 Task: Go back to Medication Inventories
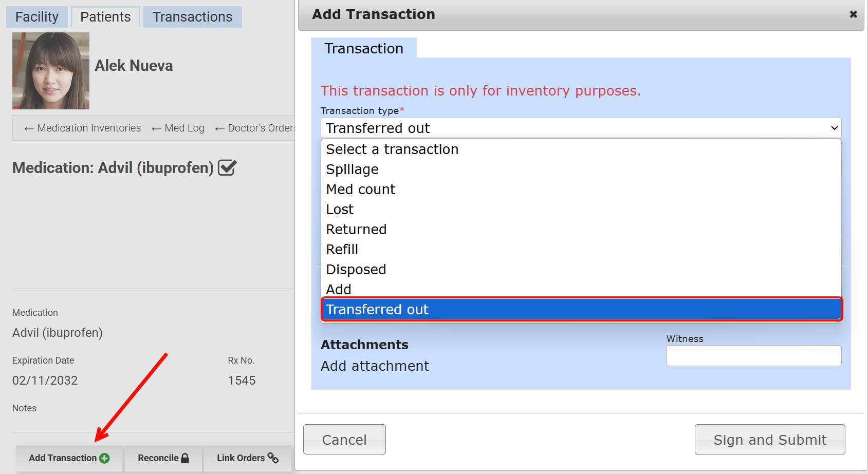pos(82,128)
